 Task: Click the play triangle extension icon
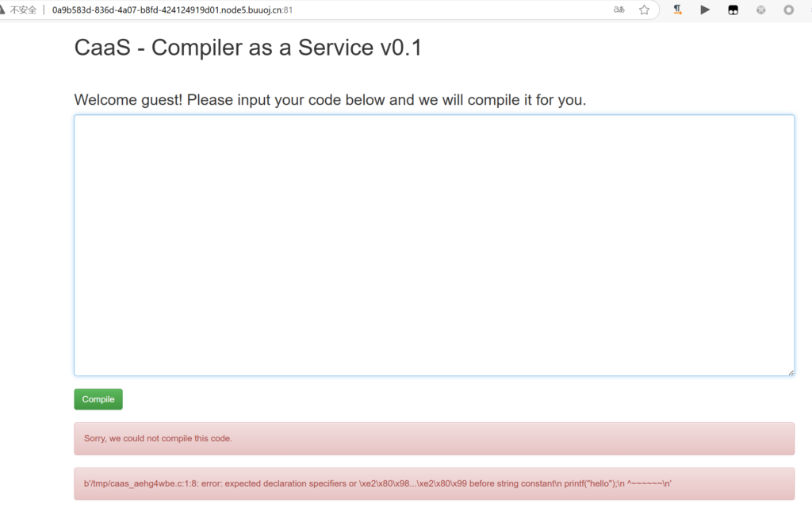[x=704, y=10]
